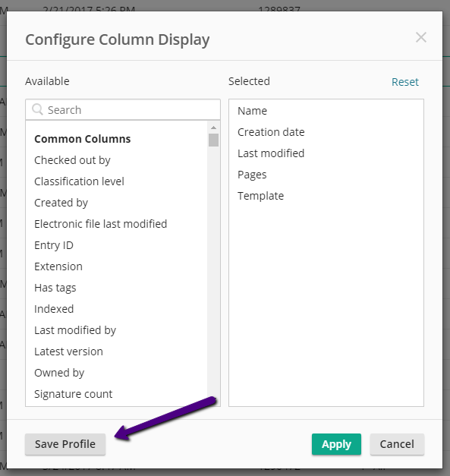This screenshot has width=450, height=476.
Task: Select Name in the Selected list
Action: (252, 111)
